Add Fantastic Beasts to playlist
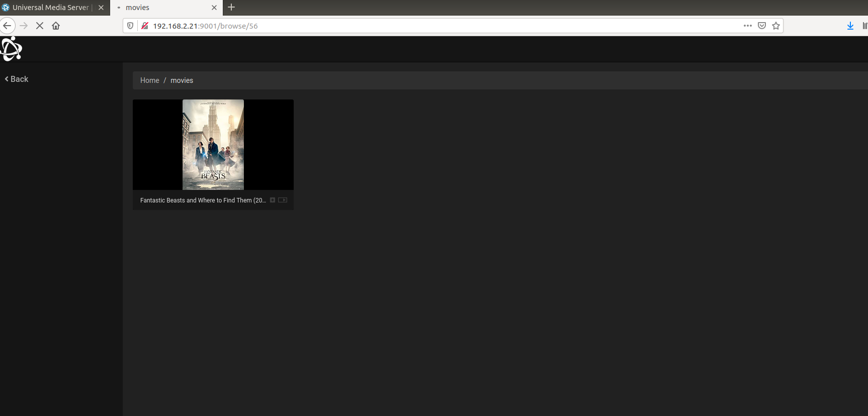This screenshot has height=416, width=868. point(273,200)
